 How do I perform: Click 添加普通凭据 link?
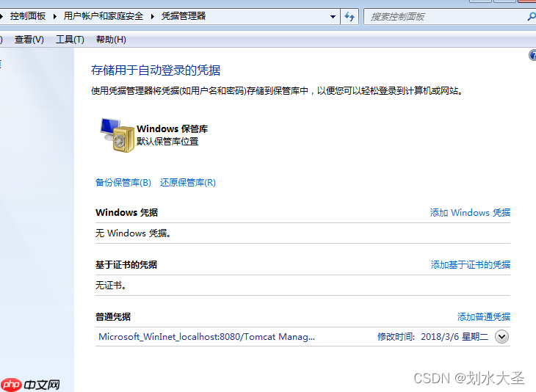pyautogui.click(x=484, y=317)
